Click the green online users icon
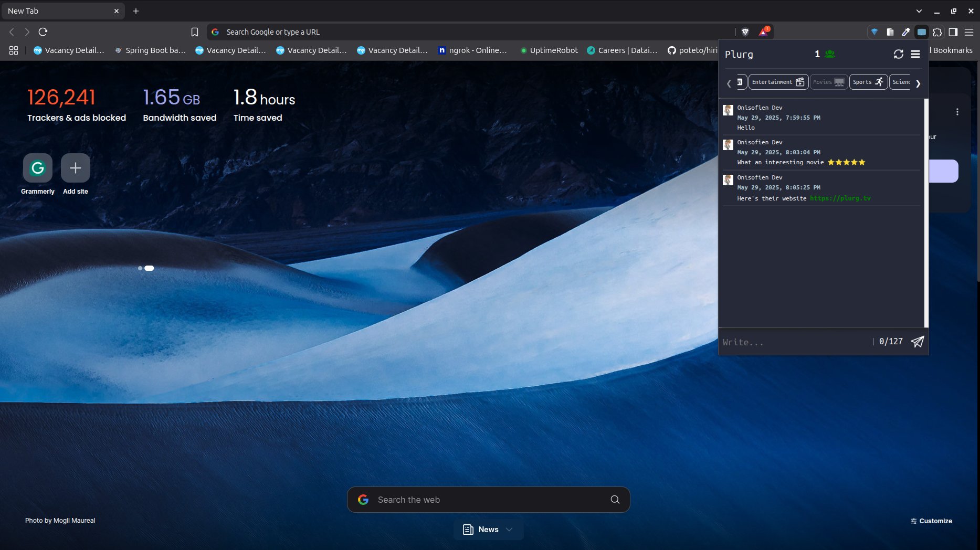The image size is (980, 550). 830,54
